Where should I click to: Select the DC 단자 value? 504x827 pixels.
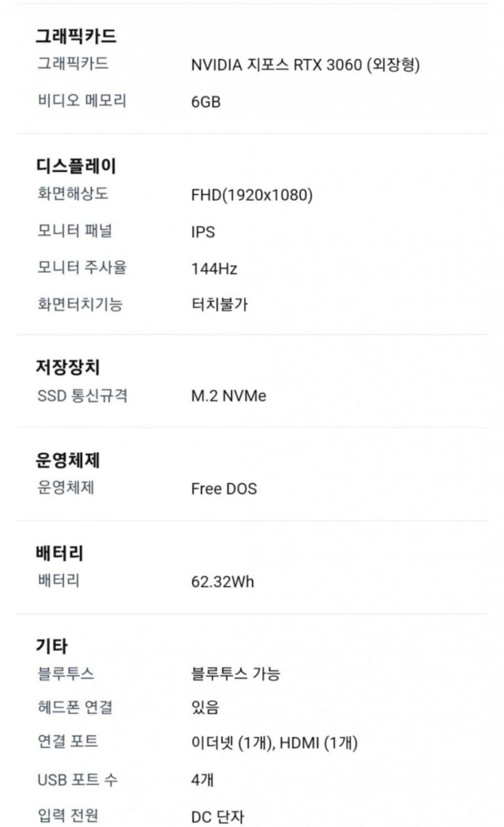tap(217, 816)
